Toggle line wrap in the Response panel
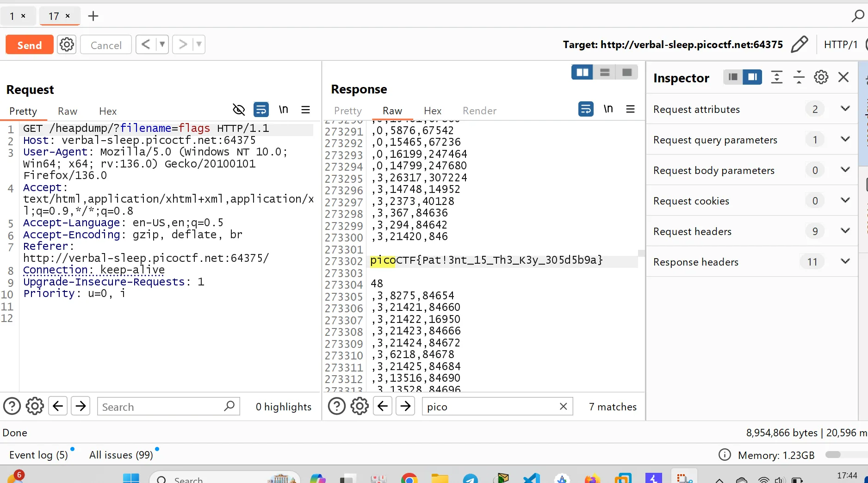The width and height of the screenshot is (868, 483). pos(586,109)
